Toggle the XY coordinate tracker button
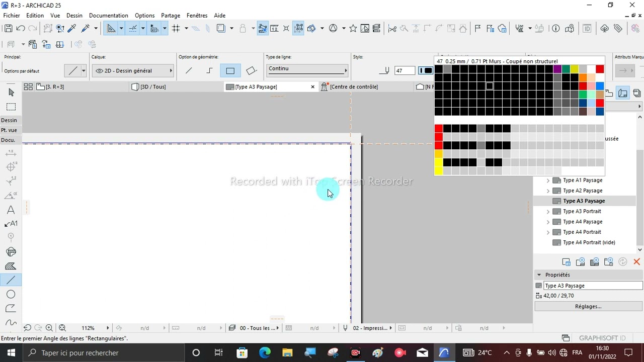Screen dimensions: 644x362 154,29
